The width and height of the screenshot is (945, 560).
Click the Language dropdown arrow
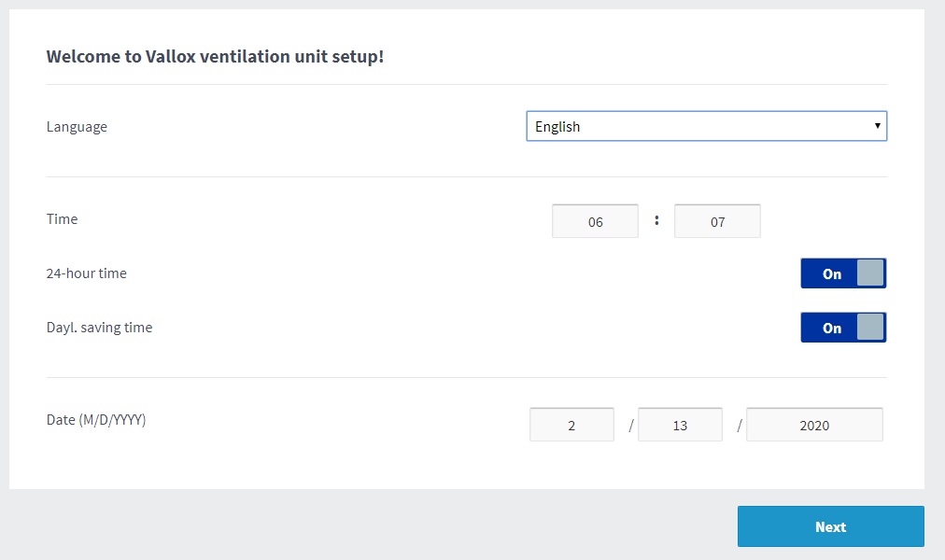point(877,126)
